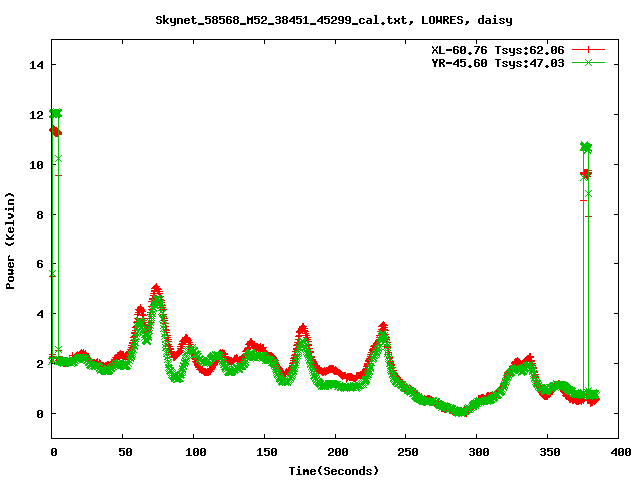Viewport: 640px width, 480px height.
Task: Click the x-axis tick label 250
Action: pyautogui.click(x=408, y=452)
